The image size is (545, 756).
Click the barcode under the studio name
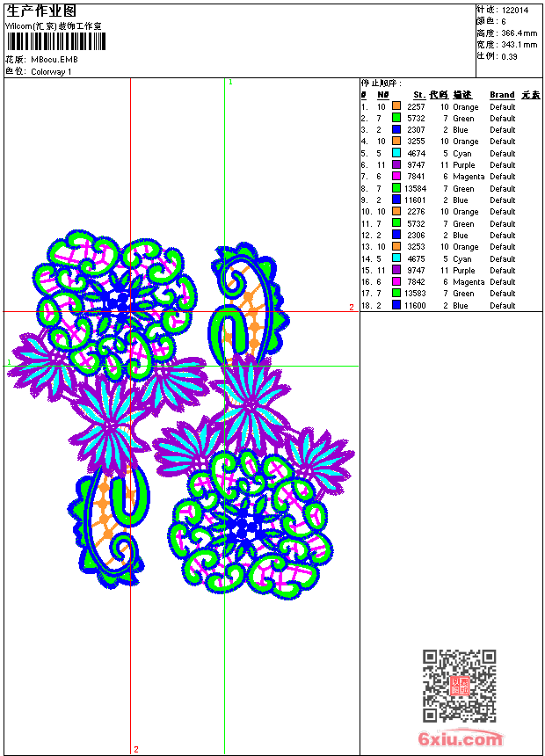click(x=55, y=41)
